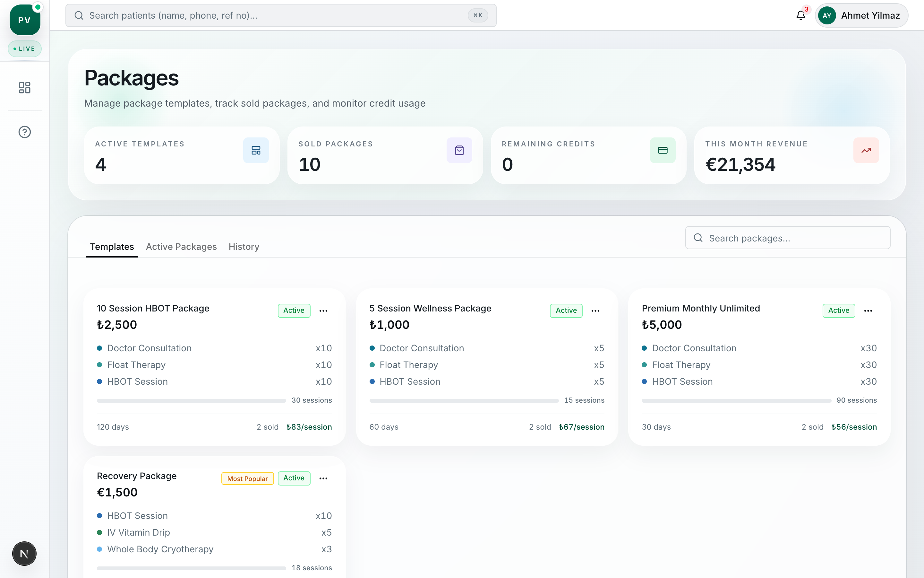Click the Remaining Credits card icon
Image resolution: width=924 pixels, height=578 pixels.
pyautogui.click(x=663, y=150)
